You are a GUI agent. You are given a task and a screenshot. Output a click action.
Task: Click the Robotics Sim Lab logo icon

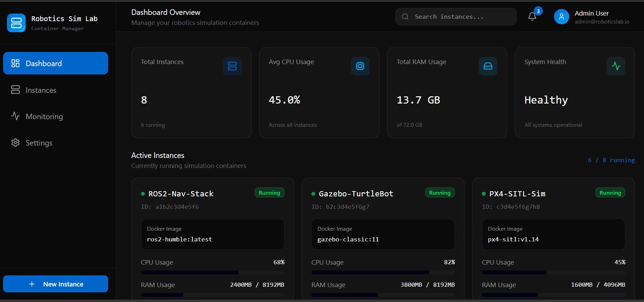pos(16,23)
